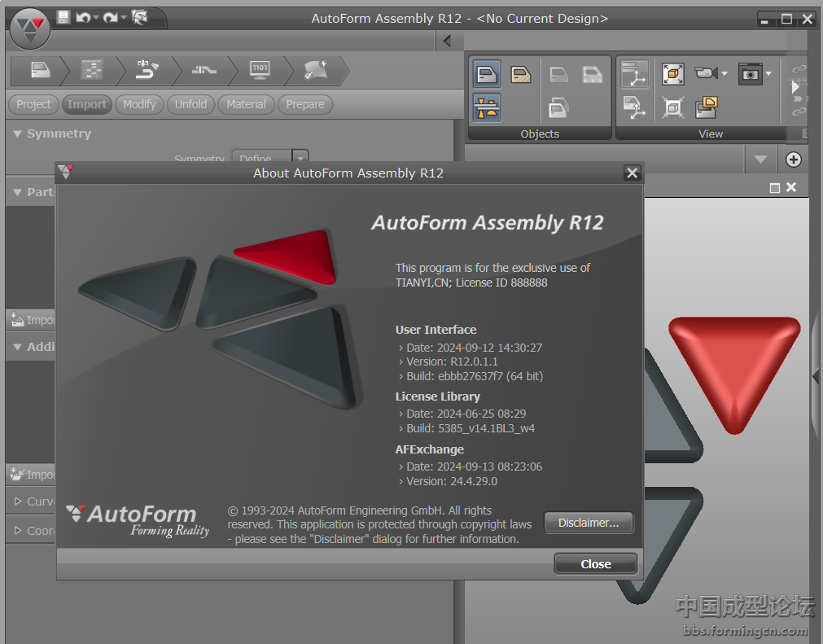The height and width of the screenshot is (644, 823).
Task: Open the snapshot dropdown arrow
Action: 768,73
